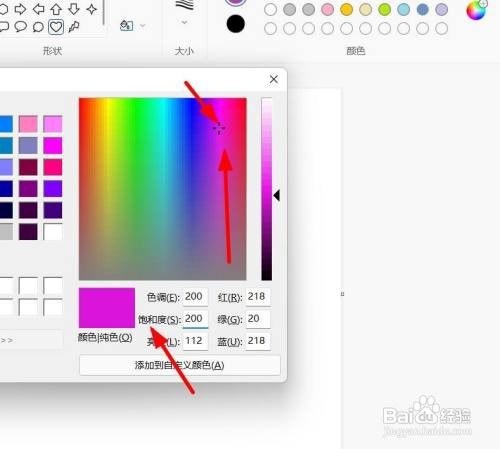Choose the pink basic color swatch

click(28, 124)
